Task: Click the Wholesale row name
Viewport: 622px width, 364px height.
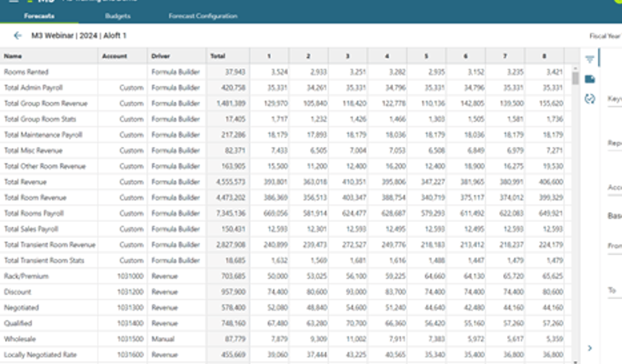Action: [x=20, y=339]
